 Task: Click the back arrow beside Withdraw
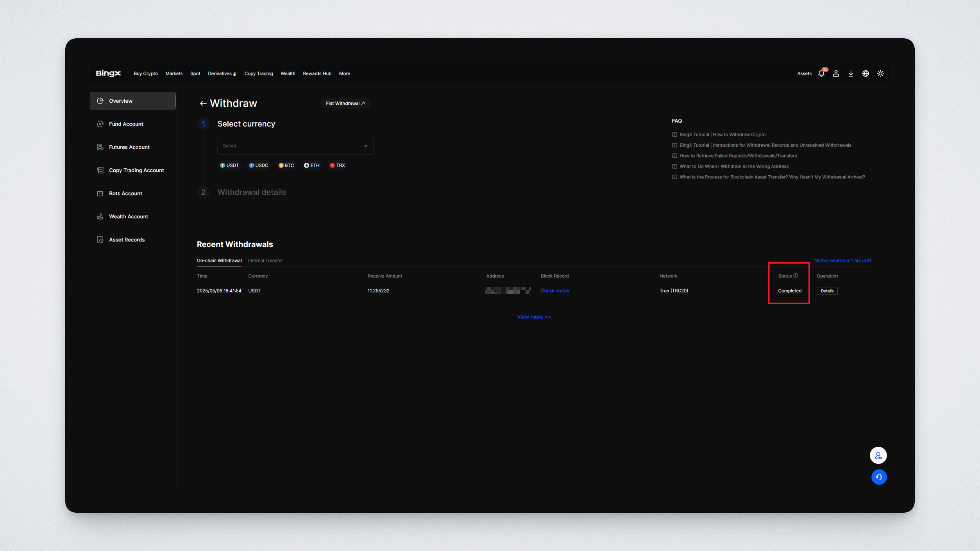203,103
